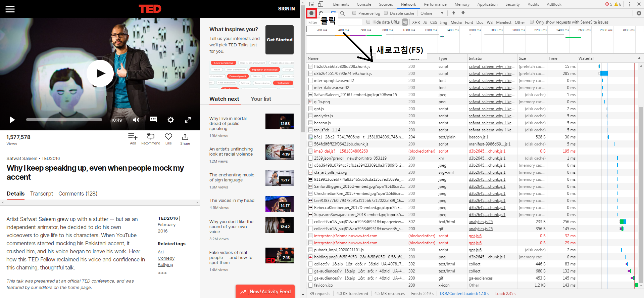Recommend this talk

tap(151, 139)
